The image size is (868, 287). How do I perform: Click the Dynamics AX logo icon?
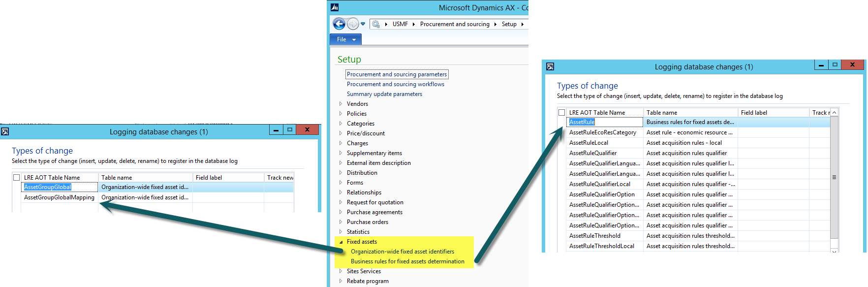(335, 7)
